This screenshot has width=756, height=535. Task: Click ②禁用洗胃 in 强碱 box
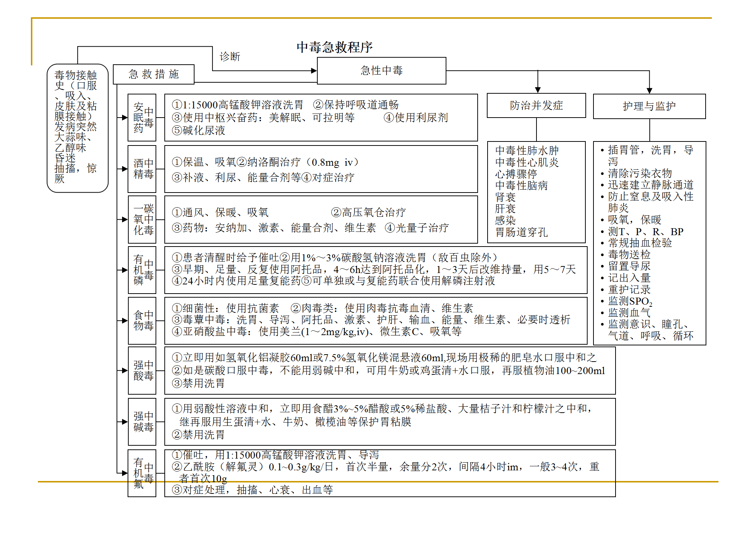pos(198,435)
